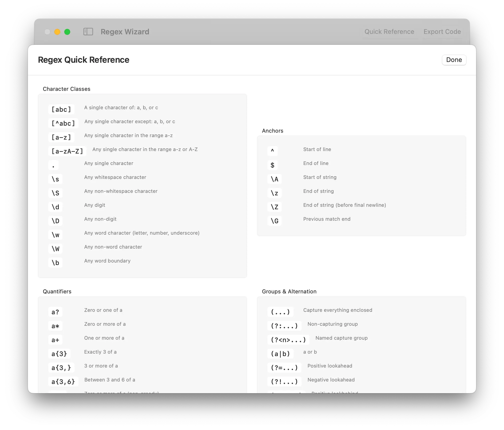Pick the [a-zA-Z] range token
Viewport: 504px width, 430px height.
67,151
